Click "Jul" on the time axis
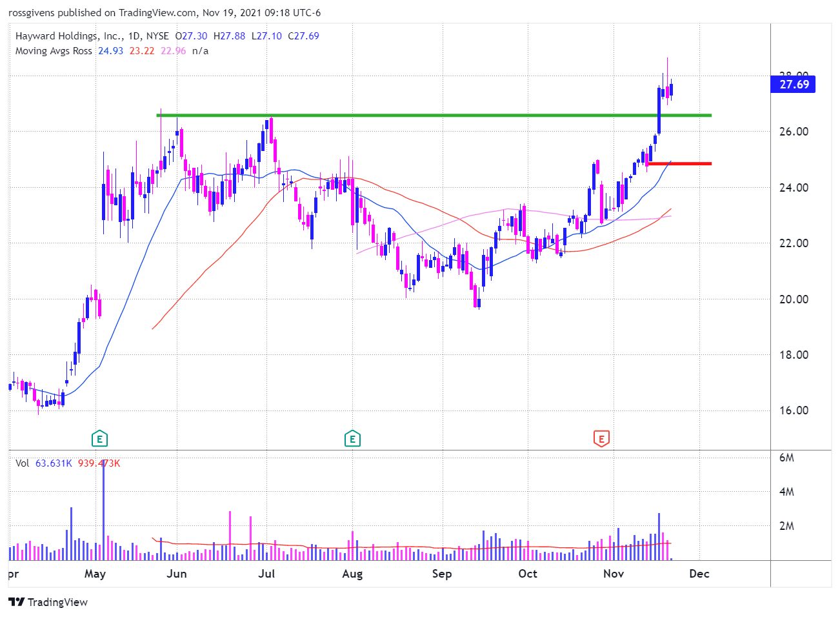The width and height of the screenshot is (840, 617). coord(266,574)
